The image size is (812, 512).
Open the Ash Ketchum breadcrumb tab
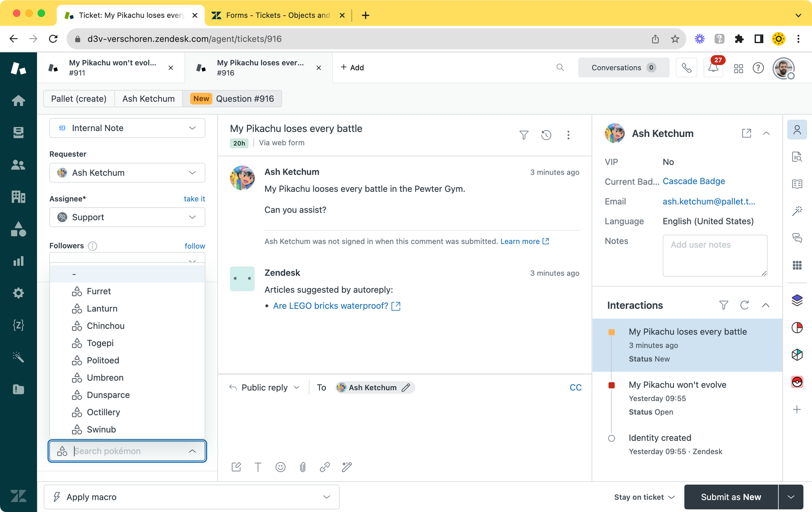click(148, 99)
